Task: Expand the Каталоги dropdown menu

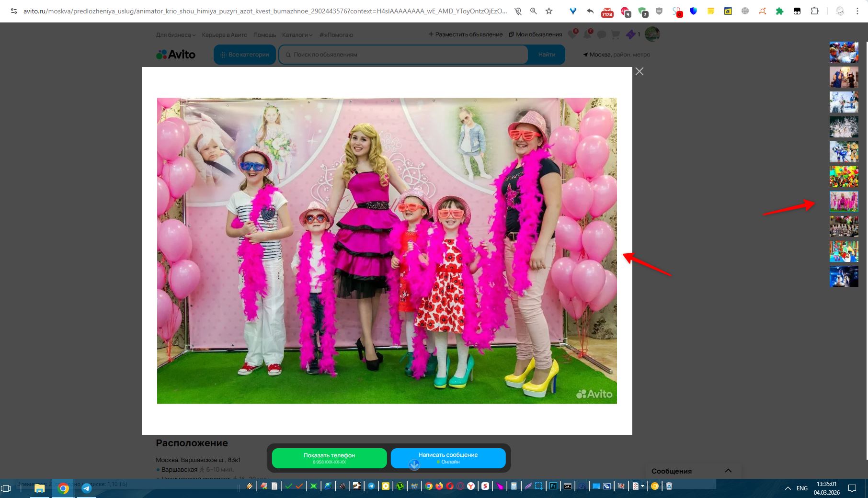Action: [x=297, y=34]
